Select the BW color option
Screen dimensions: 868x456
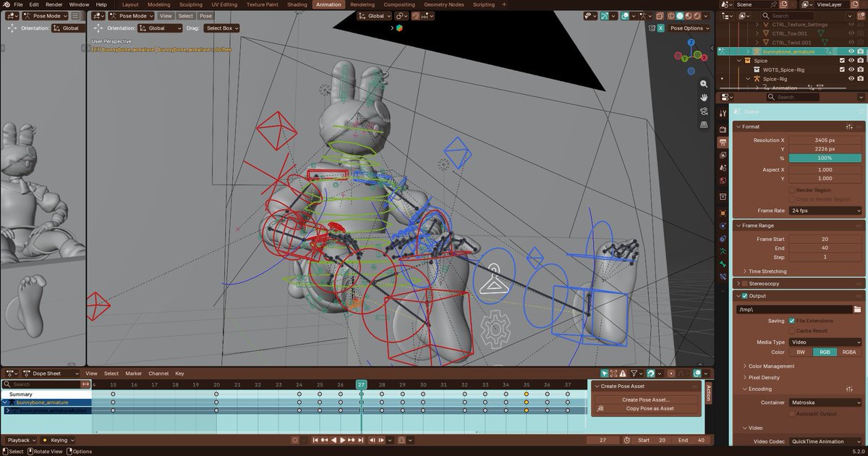click(x=801, y=352)
